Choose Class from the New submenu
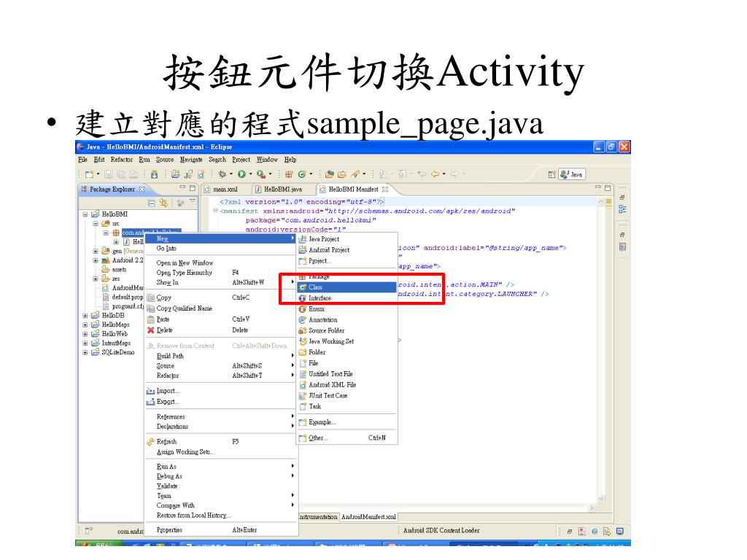The image size is (747, 560). (347, 287)
